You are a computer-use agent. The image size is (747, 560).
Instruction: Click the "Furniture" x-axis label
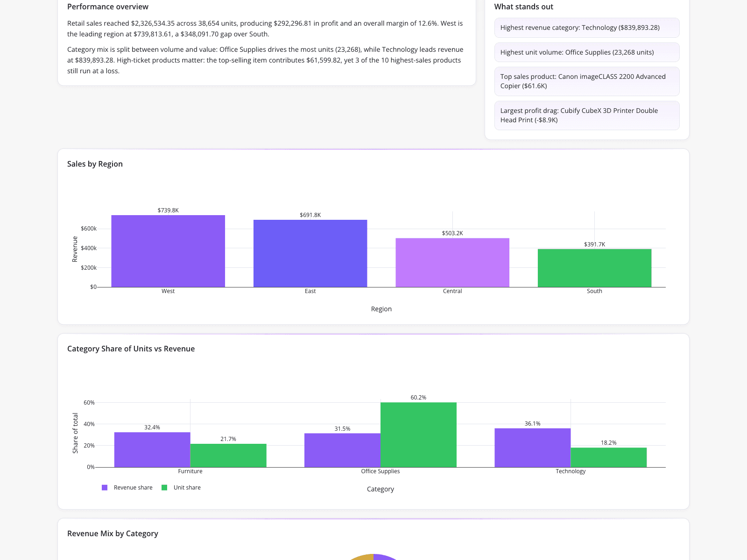point(190,471)
